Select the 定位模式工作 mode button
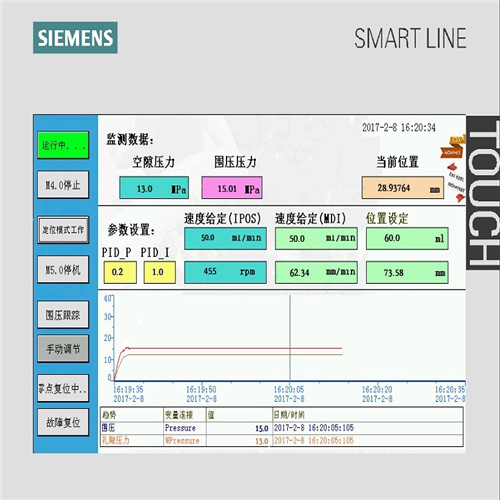This screenshot has width=500, height=500. (x=63, y=230)
